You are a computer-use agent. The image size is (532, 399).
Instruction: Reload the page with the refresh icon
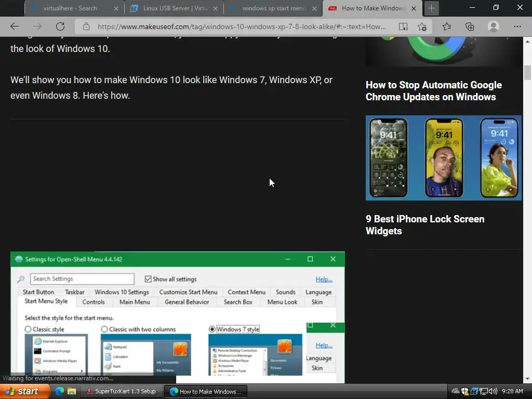pyautogui.click(x=60, y=26)
